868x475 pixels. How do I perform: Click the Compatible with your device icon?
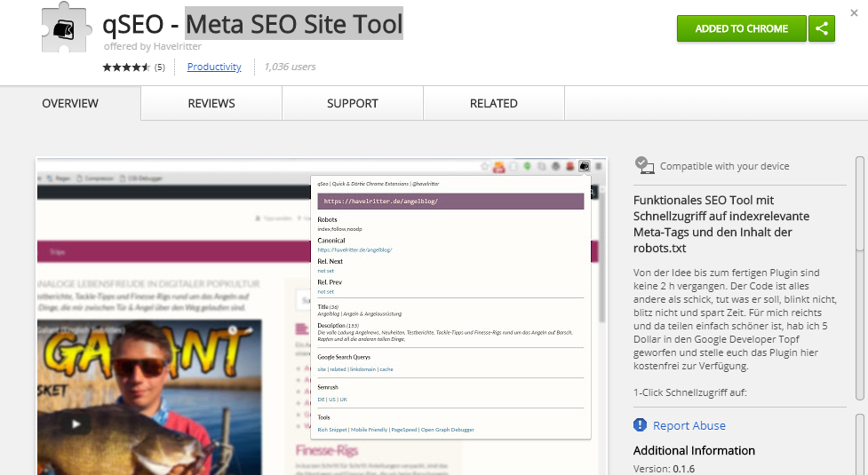click(644, 165)
